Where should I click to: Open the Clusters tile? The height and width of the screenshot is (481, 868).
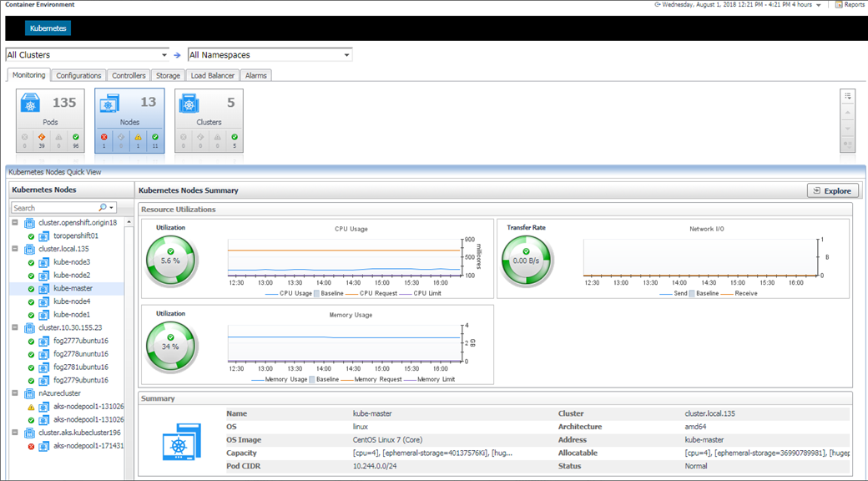coord(209,120)
